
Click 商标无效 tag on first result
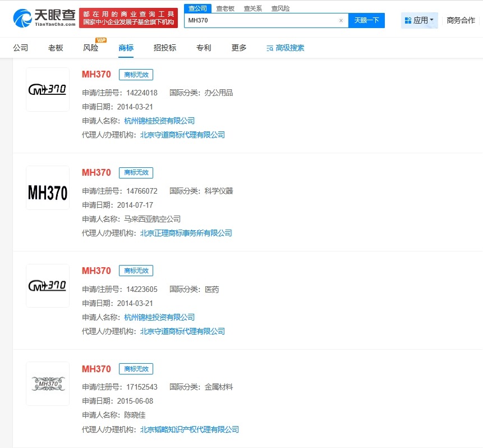click(136, 74)
